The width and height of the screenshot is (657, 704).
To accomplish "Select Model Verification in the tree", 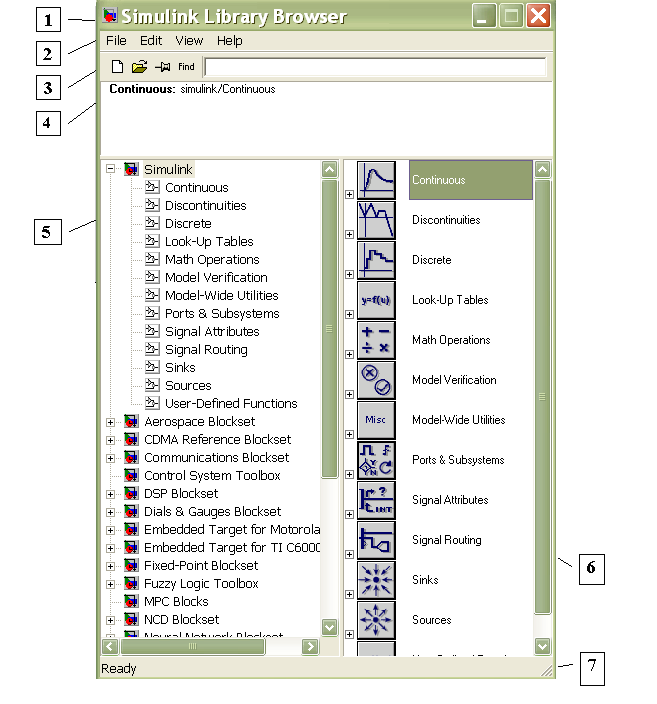I will click(x=216, y=277).
